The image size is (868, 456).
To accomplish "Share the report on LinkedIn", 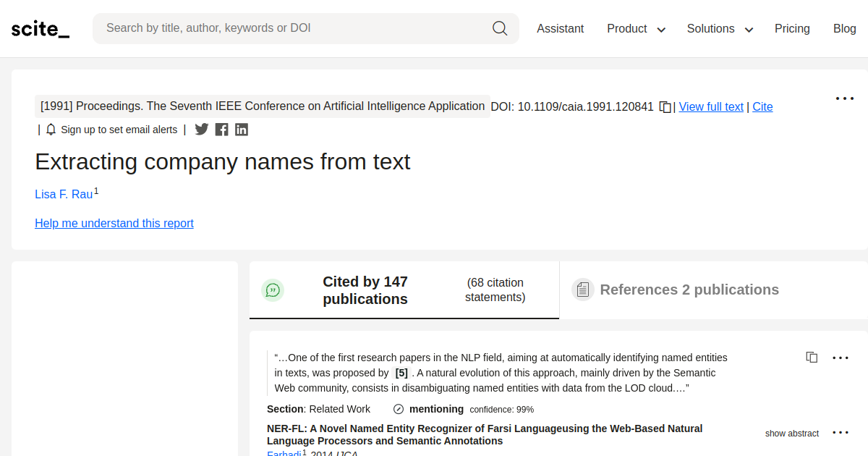I will click(242, 129).
